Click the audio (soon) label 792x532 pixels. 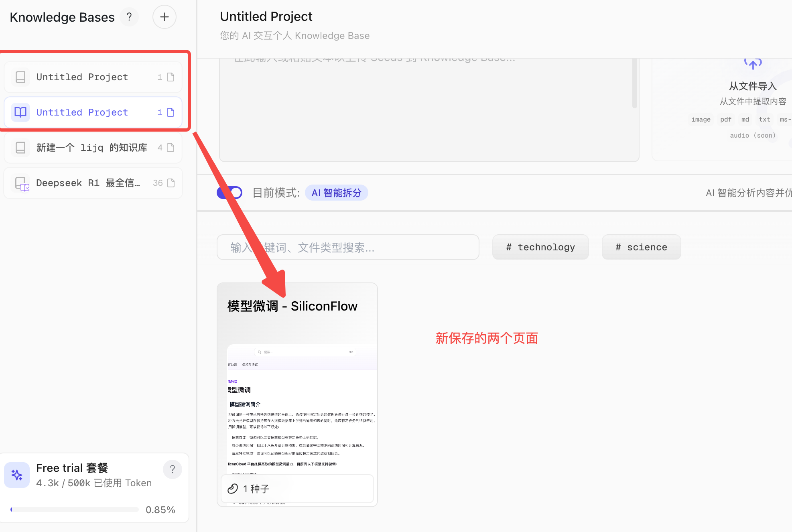[x=753, y=136]
